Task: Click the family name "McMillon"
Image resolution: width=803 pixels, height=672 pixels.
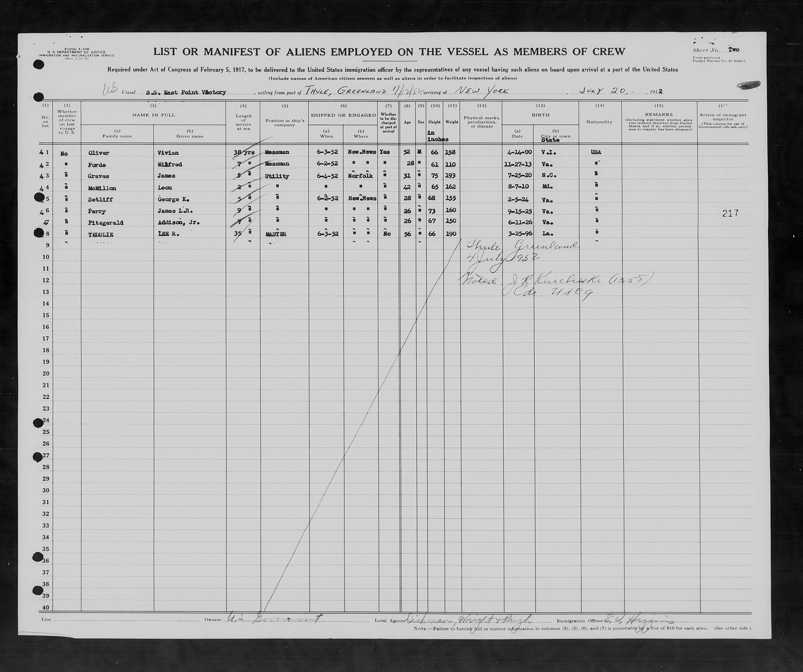Action: pos(102,188)
